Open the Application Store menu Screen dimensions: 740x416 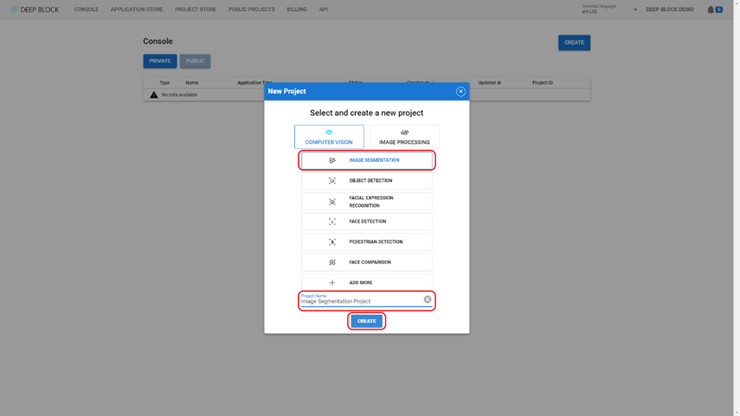click(136, 9)
